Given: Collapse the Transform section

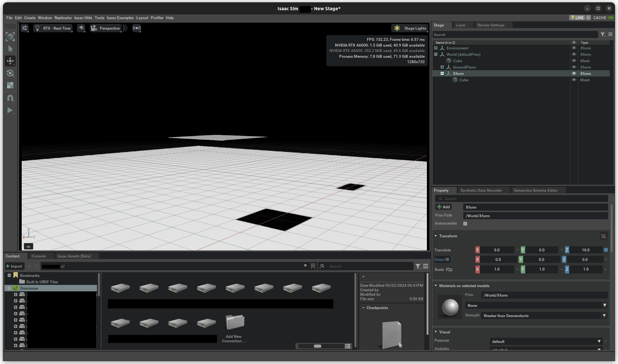Looking at the screenshot, I should pyautogui.click(x=436, y=236).
